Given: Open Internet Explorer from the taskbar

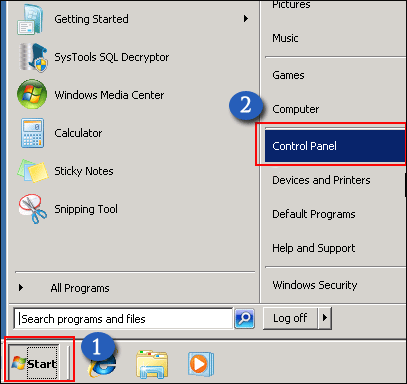Looking at the screenshot, I should pyautogui.click(x=102, y=365).
